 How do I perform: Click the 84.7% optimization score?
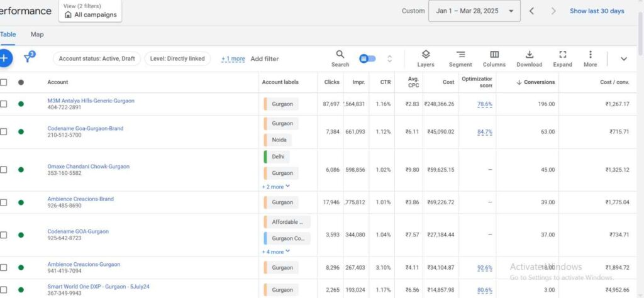(x=485, y=132)
